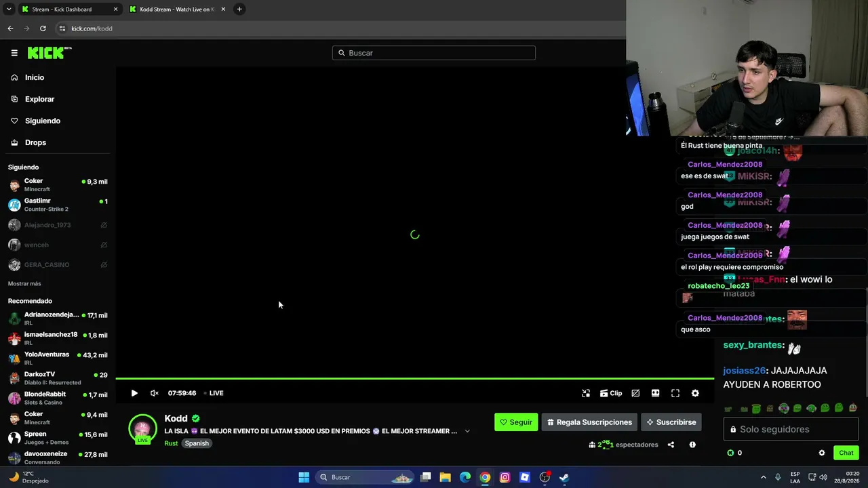Show hidden system tray icons

pyautogui.click(x=763, y=477)
